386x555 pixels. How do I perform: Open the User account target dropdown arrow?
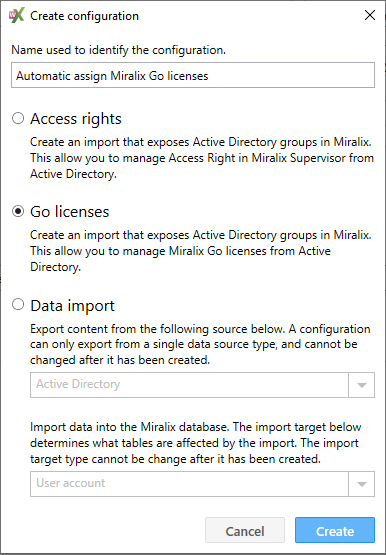pos(362,484)
